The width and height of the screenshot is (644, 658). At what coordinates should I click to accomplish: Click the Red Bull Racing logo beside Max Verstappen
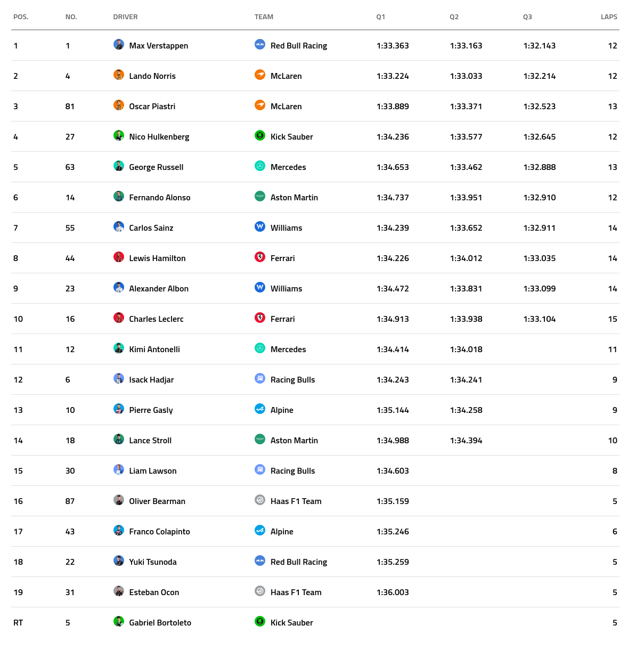260,45
